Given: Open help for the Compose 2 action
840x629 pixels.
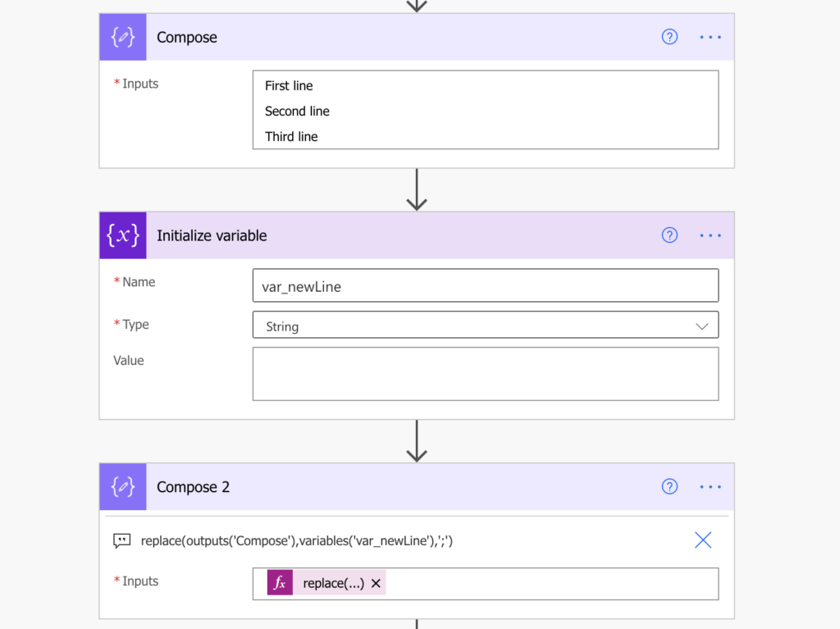Looking at the screenshot, I should coord(669,486).
